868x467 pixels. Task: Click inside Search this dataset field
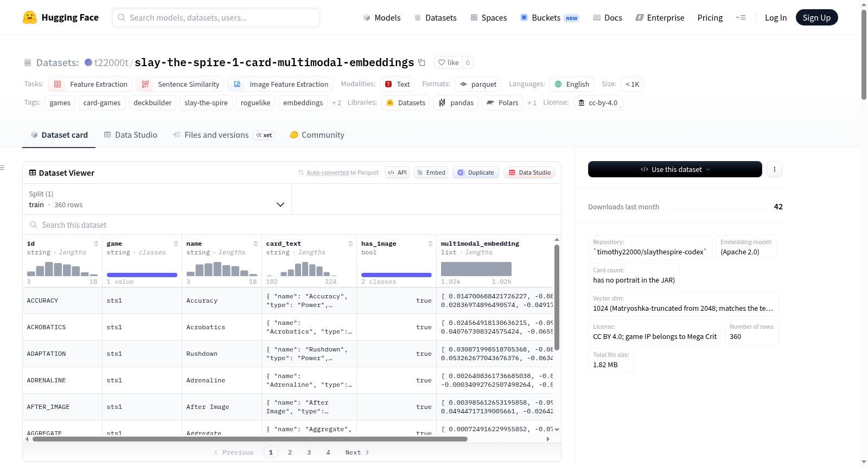pyautogui.click(x=292, y=225)
